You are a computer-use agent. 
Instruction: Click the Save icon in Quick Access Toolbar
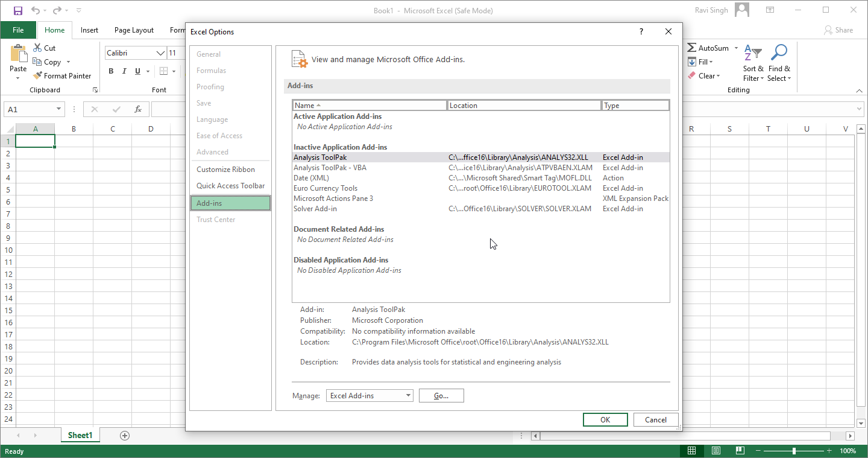pos(17,11)
